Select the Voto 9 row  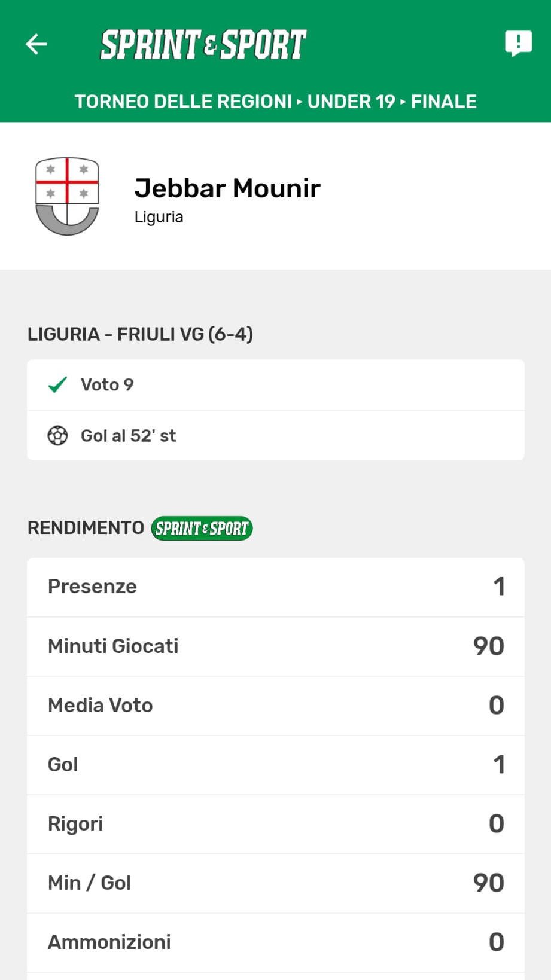coord(275,384)
